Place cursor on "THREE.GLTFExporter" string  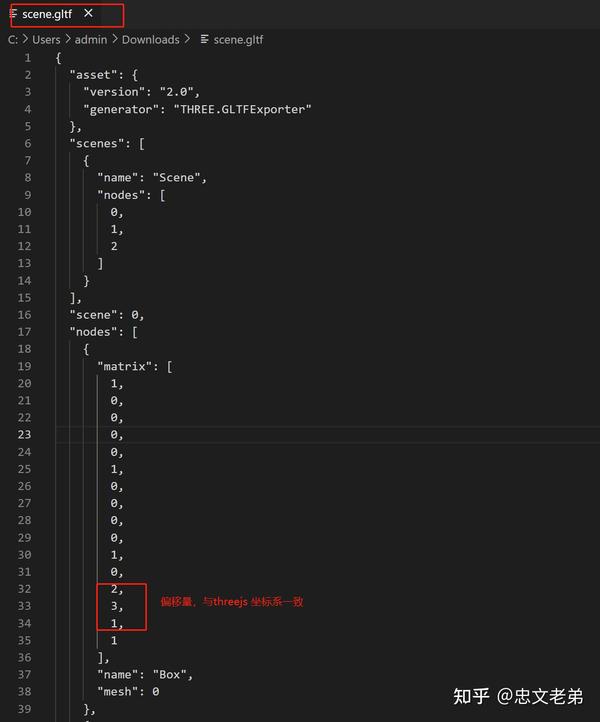(x=242, y=110)
